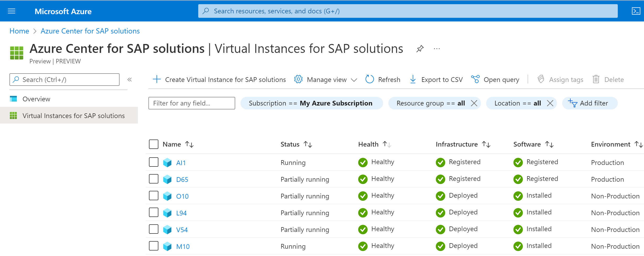Tick the checkbox for the AI1 row
This screenshot has width=644, height=256.
click(154, 162)
